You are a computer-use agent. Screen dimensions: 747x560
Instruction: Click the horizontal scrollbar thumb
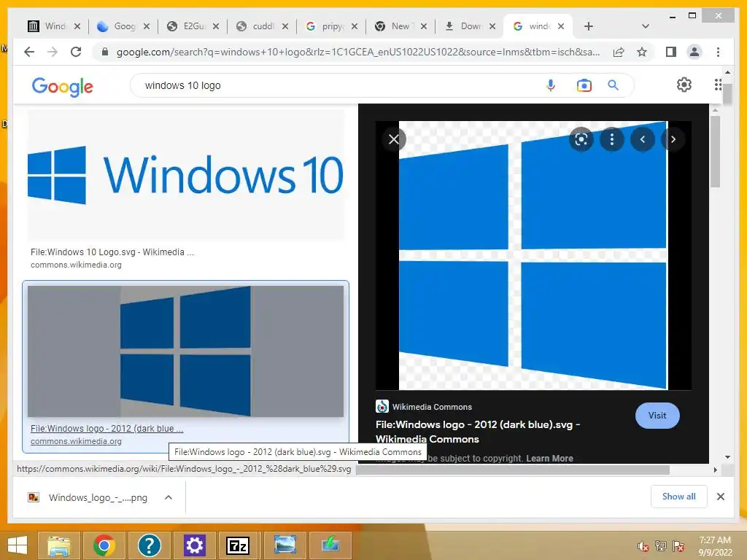tap(513, 470)
